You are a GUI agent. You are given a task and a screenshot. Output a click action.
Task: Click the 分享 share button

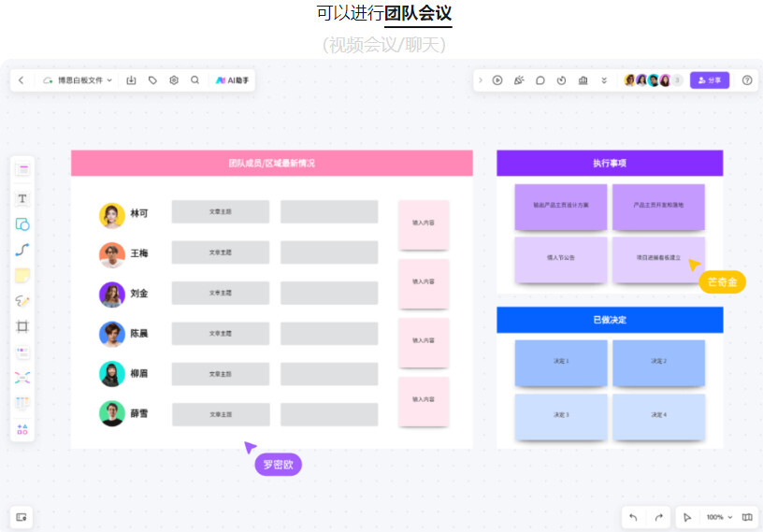pyautogui.click(x=710, y=80)
